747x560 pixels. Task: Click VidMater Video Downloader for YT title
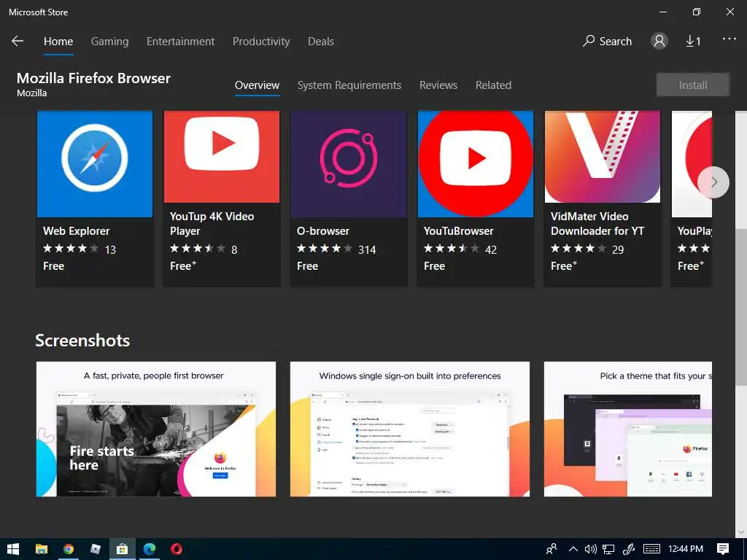coord(597,223)
